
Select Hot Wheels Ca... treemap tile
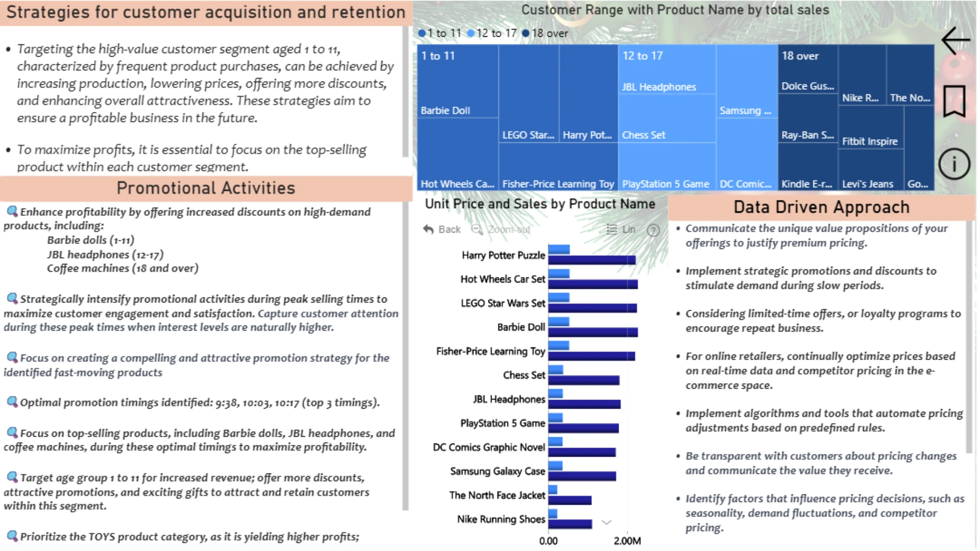[x=457, y=154]
